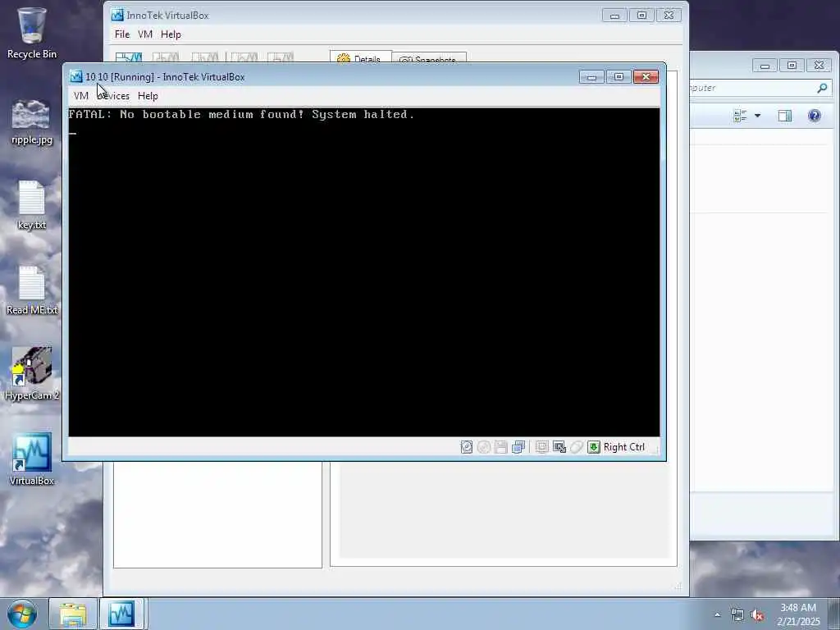840x630 pixels.
Task: Click the change view icon in Explorer
Action: pyautogui.click(x=740, y=116)
